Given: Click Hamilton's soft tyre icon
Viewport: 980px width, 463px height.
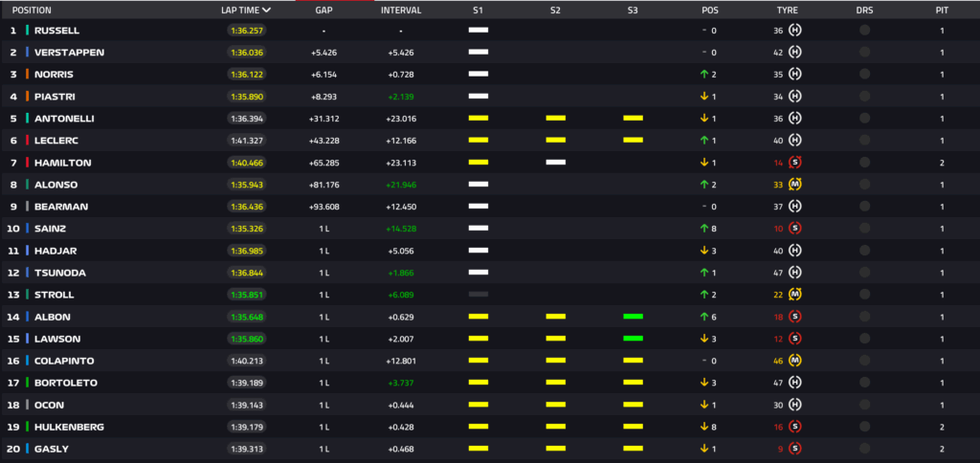Looking at the screenshot, I should pos(795,163).
